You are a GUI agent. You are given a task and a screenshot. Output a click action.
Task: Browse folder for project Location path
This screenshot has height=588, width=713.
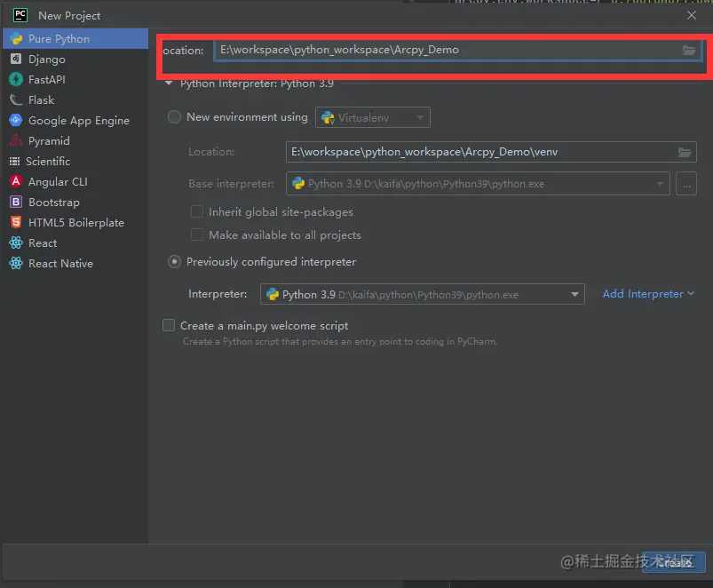(688, 51)
